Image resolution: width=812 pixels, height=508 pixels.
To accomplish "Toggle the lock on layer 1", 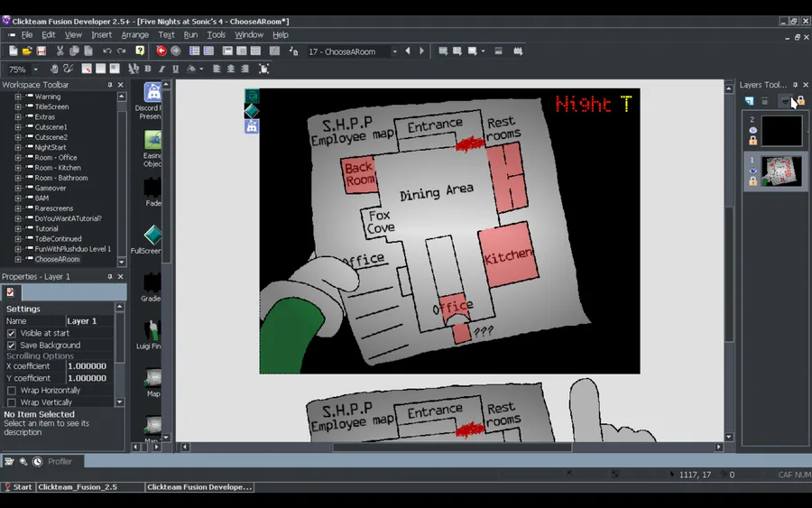I will click(753, 180).
